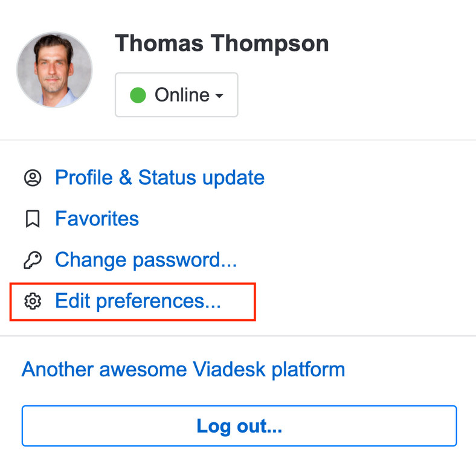Image resolution: width=476 pixels, height=464 pixels.
Task: Go to the Favorites link
Action: coord(97,219)
